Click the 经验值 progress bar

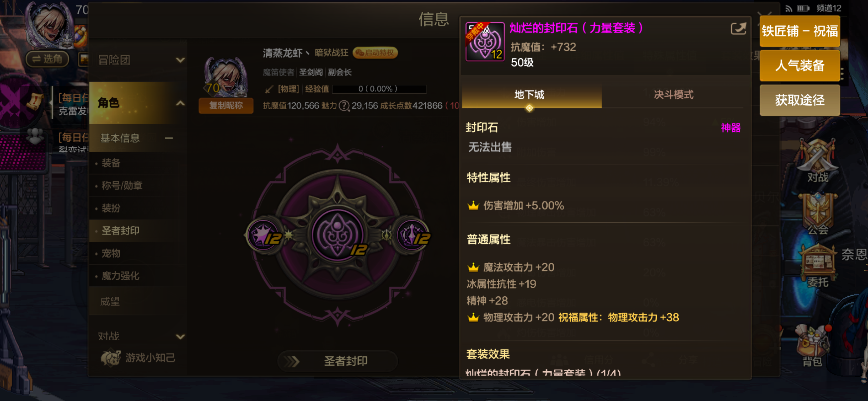click(x=379, y=89)
